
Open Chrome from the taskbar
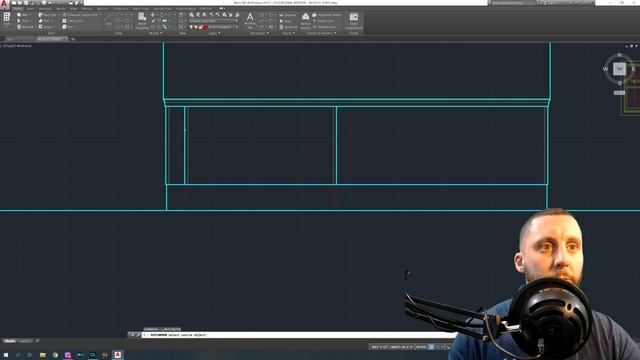click(x=55, y=355)
